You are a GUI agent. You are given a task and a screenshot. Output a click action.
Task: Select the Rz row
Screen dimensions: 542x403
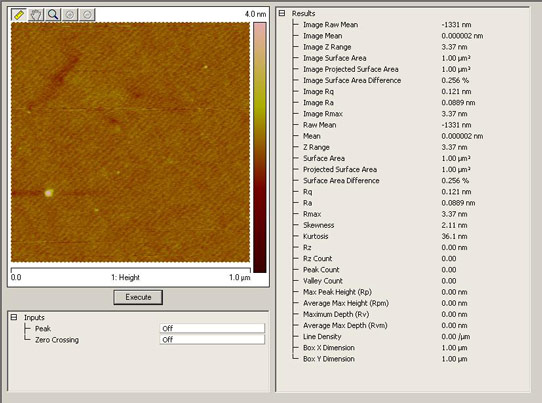click(385, 247)
